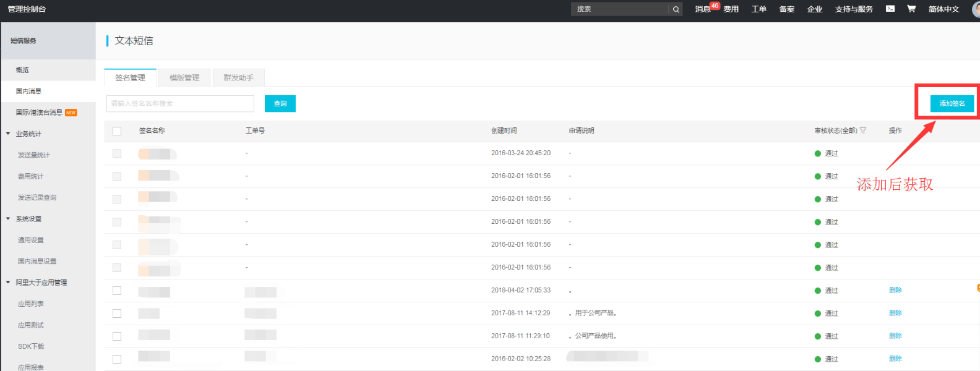Collapse the 业务统计 sidebar group
Image resolution: width=980 pixels, height=371 pixels.
8,134
